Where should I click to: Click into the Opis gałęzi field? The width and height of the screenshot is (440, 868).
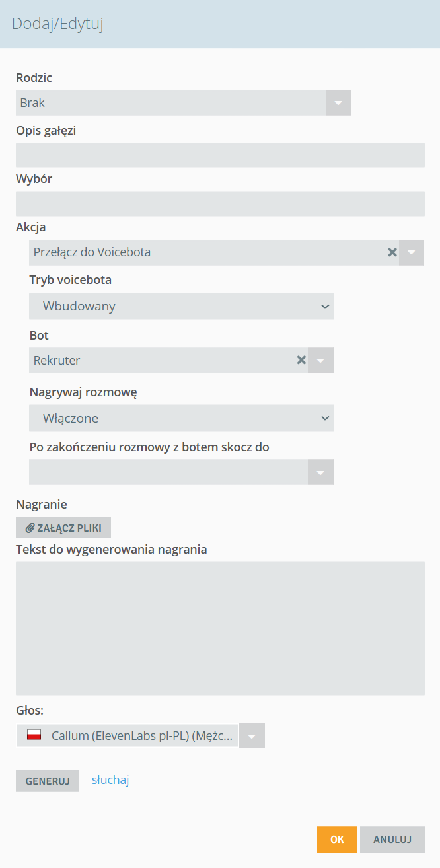pyautogui.click(x=220, y=155)
